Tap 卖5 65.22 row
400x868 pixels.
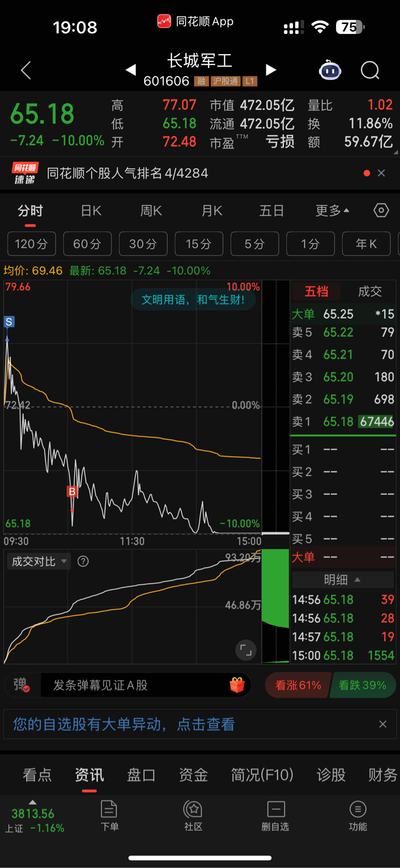(343, 332)
